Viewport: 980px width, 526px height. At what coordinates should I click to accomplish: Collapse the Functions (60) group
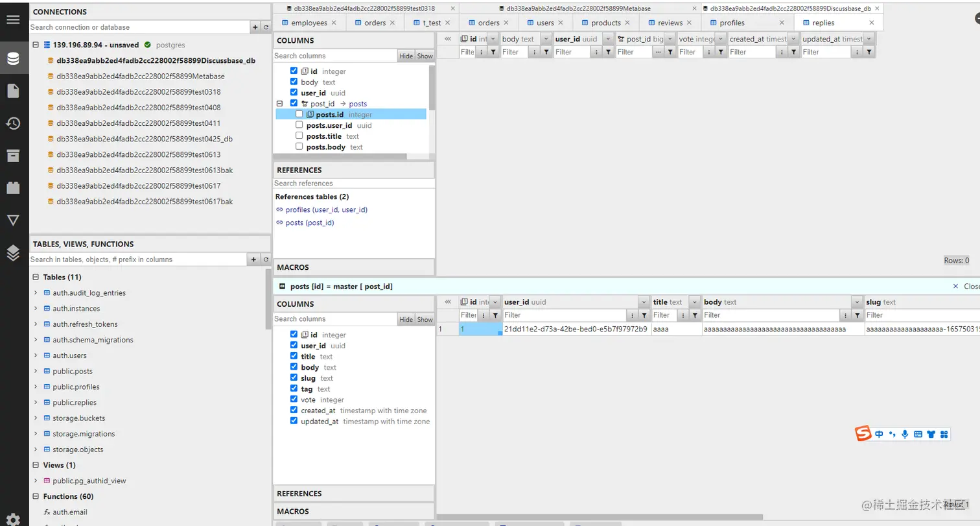(36, 496)
